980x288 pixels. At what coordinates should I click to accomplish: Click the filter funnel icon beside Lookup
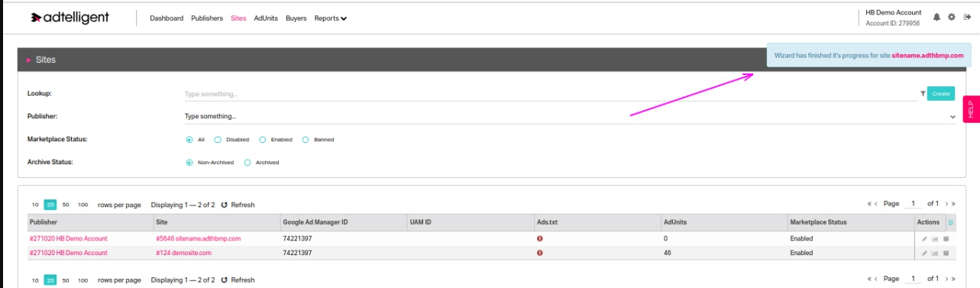[923, 94]
